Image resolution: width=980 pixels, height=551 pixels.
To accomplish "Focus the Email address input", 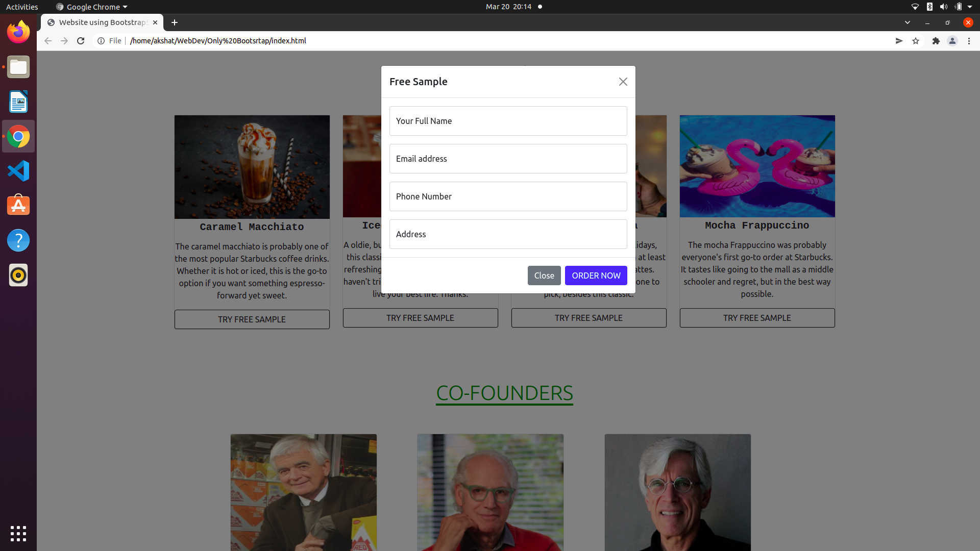I will (x=508, y=159).
